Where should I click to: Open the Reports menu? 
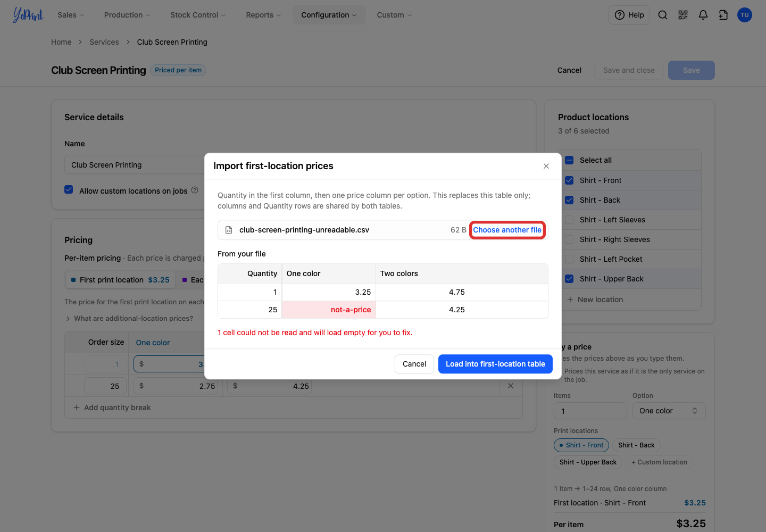click(263, 15)
